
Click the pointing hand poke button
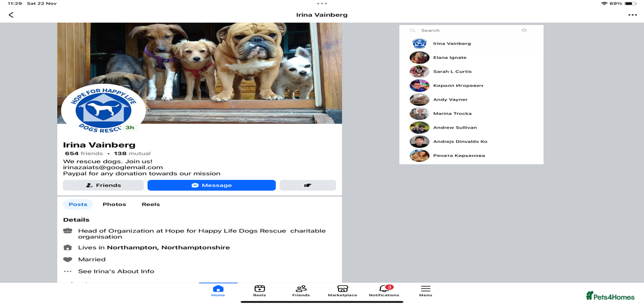(308, 185)
